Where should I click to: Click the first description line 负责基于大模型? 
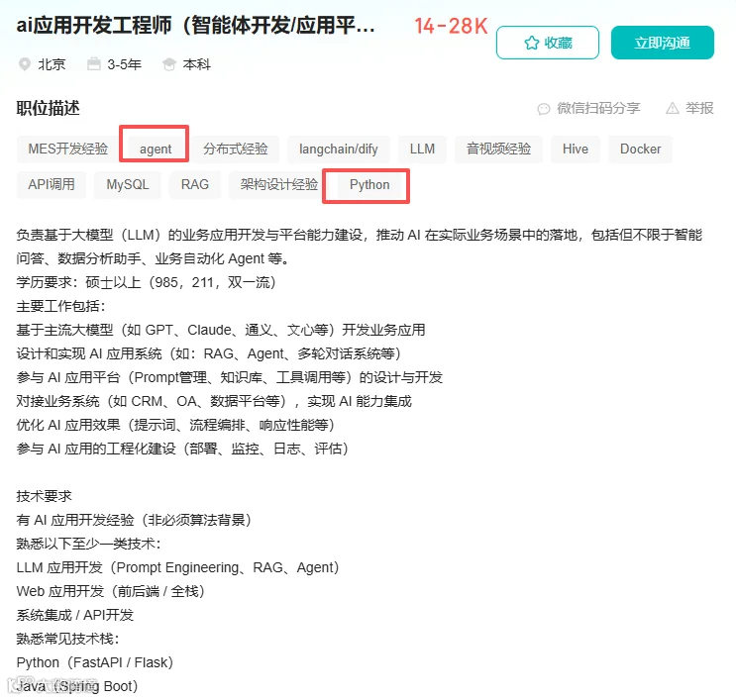pyautogui.click(x=359, y=235)
